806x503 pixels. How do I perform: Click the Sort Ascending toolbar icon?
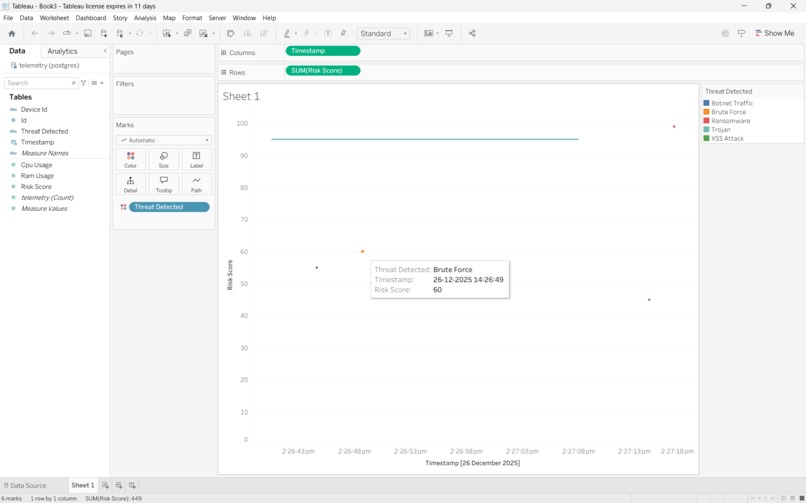[x=247, y=33]
